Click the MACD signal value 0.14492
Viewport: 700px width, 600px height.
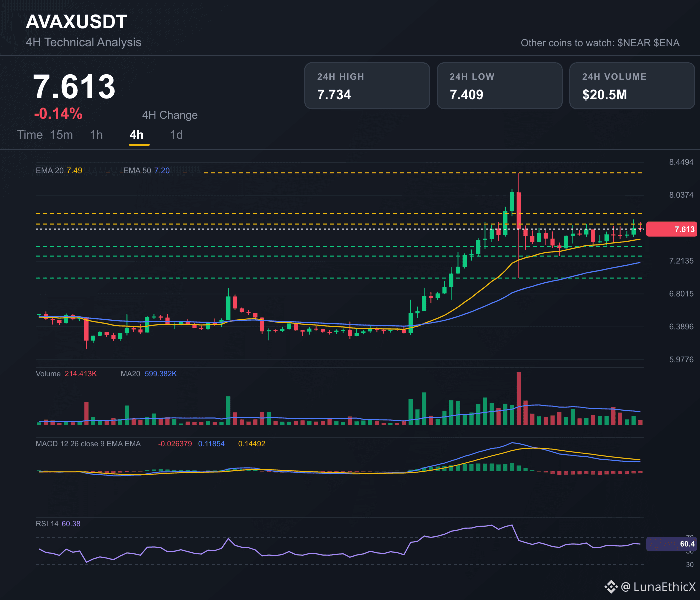click(252, 444)
